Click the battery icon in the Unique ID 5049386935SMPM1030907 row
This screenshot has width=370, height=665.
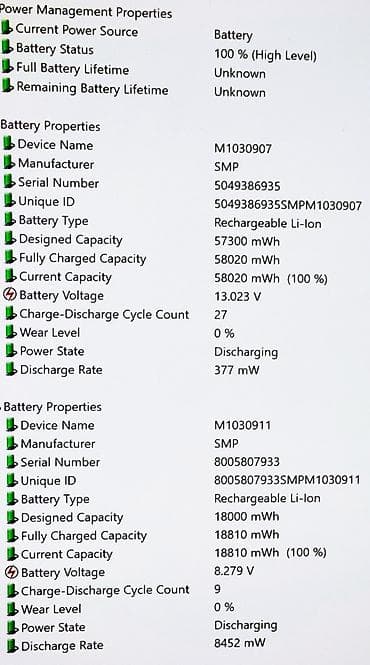click(x=10, y=201)
